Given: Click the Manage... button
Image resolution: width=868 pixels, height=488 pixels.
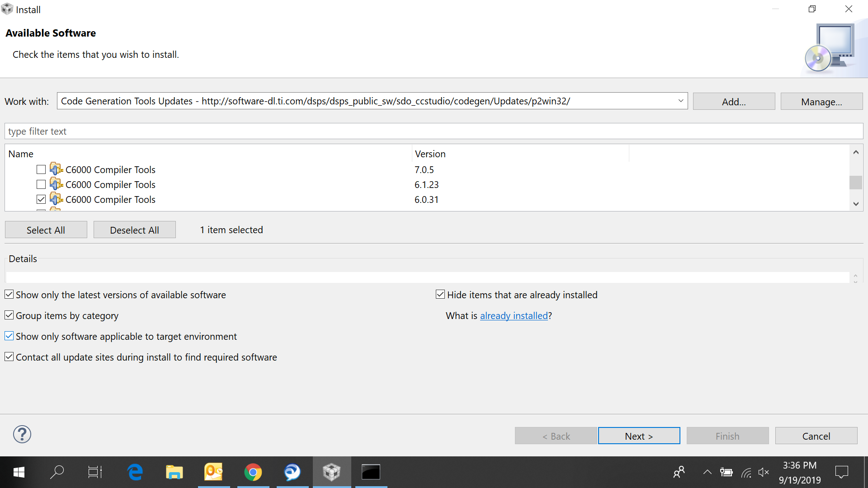Looking at the screenshot, I should pyautogui.click(x=821, y=102).
